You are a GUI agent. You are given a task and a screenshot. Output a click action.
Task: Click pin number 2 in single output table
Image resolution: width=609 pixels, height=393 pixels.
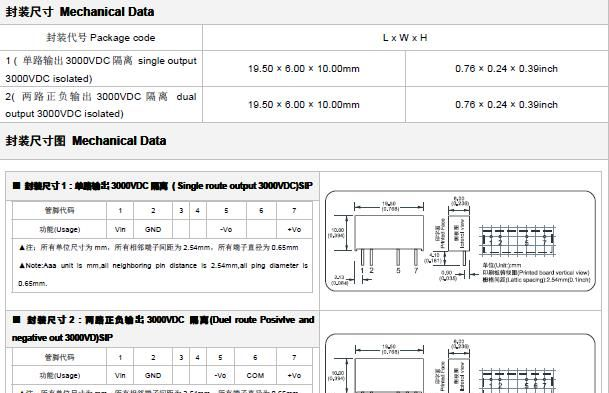point(153,210)
